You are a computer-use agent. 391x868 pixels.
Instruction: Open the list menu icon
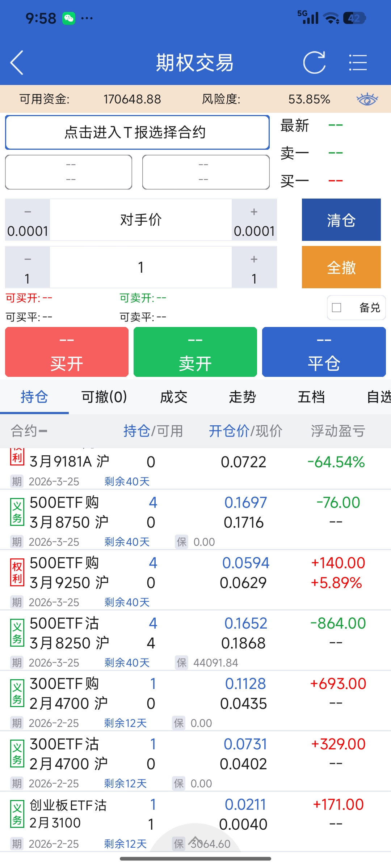tap(358, 63)
